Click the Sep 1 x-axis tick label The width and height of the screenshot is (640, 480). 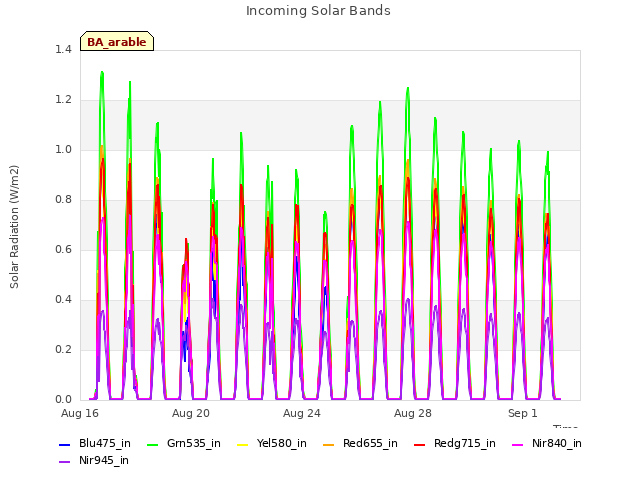point(522,413)
